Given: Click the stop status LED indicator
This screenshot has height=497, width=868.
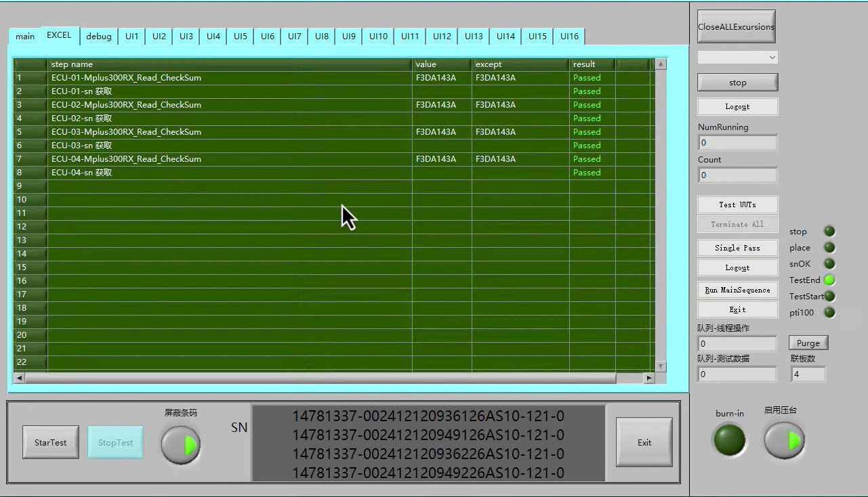Looking at the screenshot, I should click(x=829, y=232).
